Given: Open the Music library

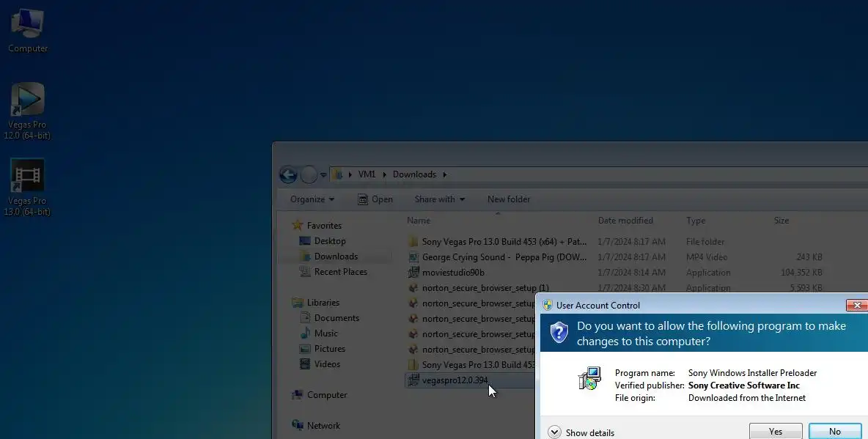Looking at the screenshot, I should click(x=326, y=333).
